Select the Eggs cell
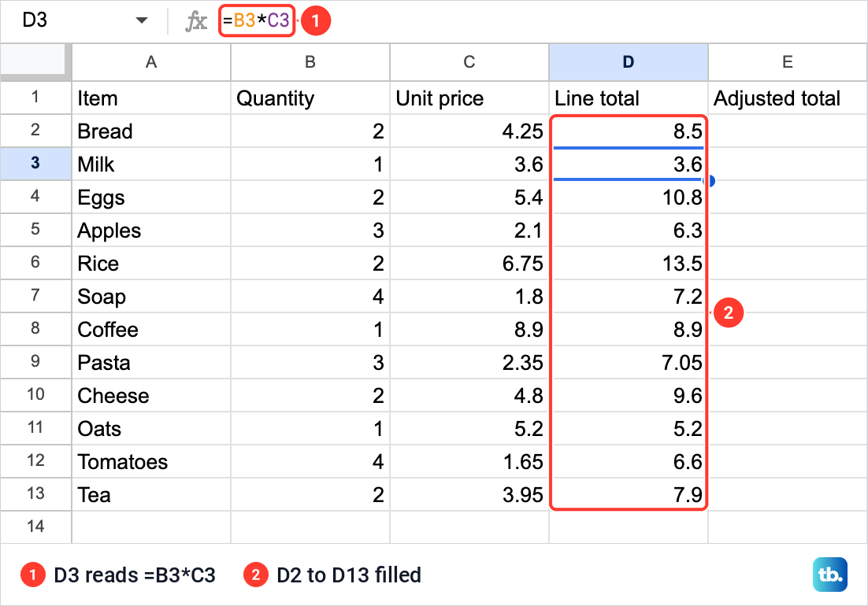The image size is (868, 606). tap(151, 197)
